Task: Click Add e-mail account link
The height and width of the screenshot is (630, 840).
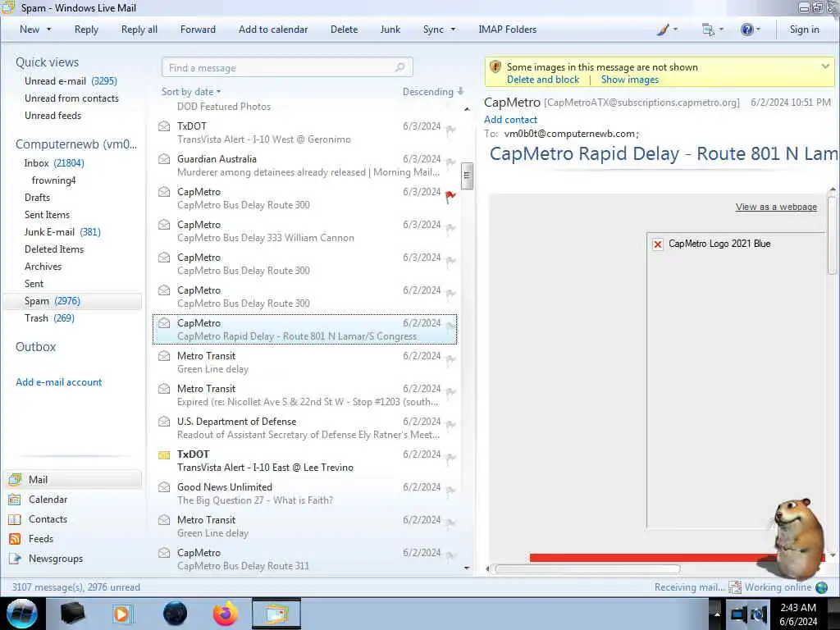Action: (58, 382)
